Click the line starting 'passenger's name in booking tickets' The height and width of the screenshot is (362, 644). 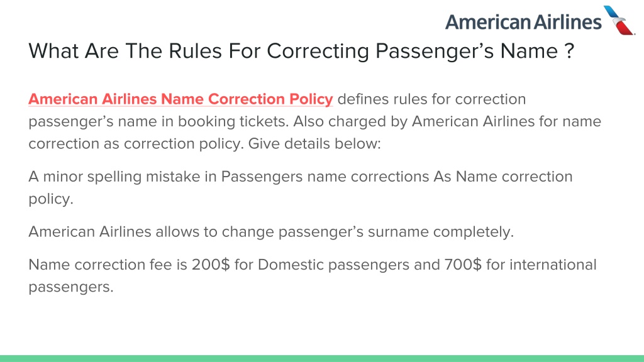coord(314,122)
